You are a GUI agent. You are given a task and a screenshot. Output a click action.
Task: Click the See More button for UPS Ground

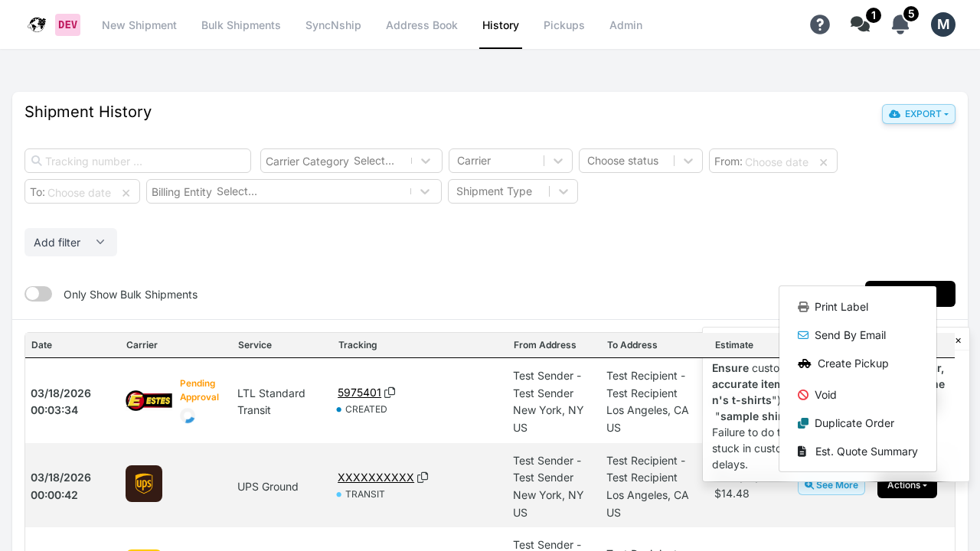[831, 484]
